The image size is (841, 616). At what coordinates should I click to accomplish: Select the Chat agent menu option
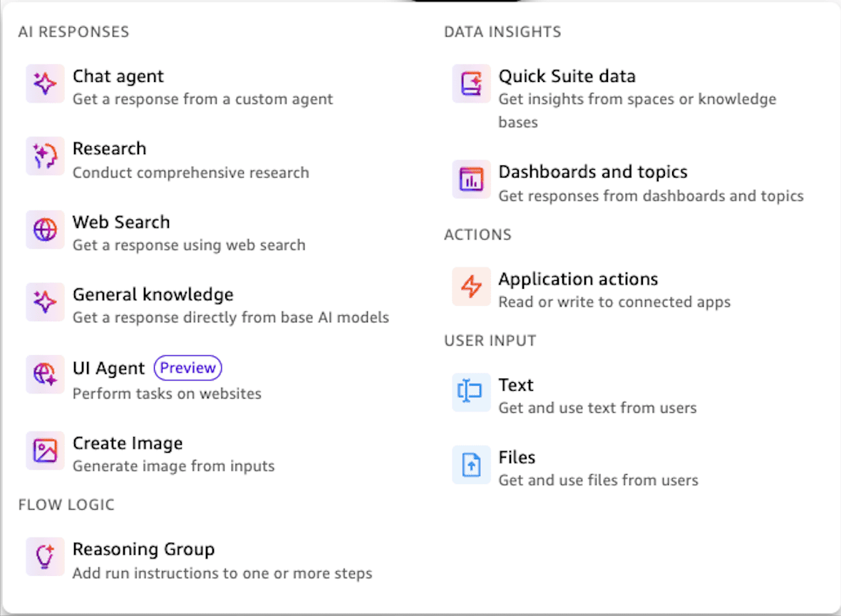pyautogui.click(x=118, y=77)
